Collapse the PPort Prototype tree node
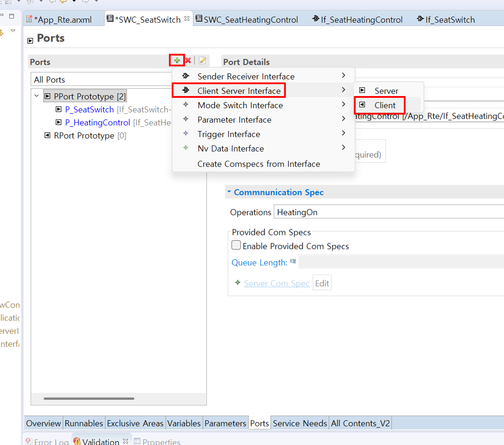504x445 pixels. coord(37,96)
